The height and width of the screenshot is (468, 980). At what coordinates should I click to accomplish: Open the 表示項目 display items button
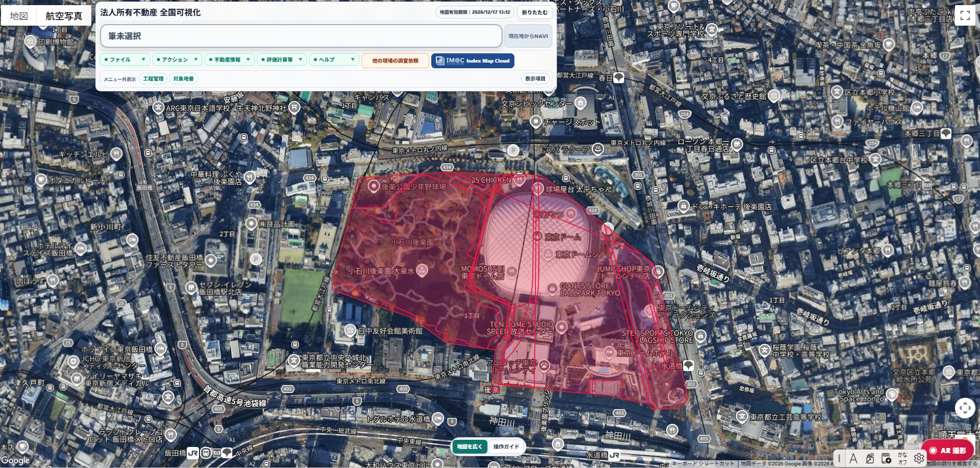[535, 79]
